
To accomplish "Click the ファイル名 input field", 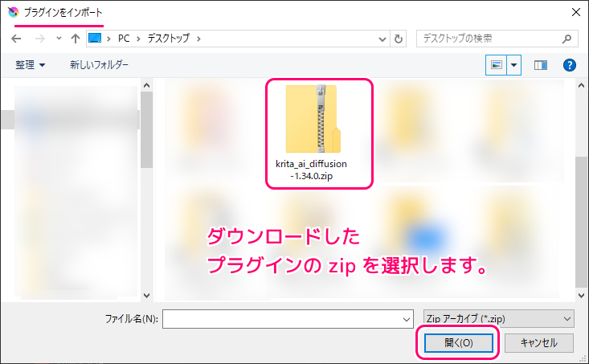I will pos(288,319).
